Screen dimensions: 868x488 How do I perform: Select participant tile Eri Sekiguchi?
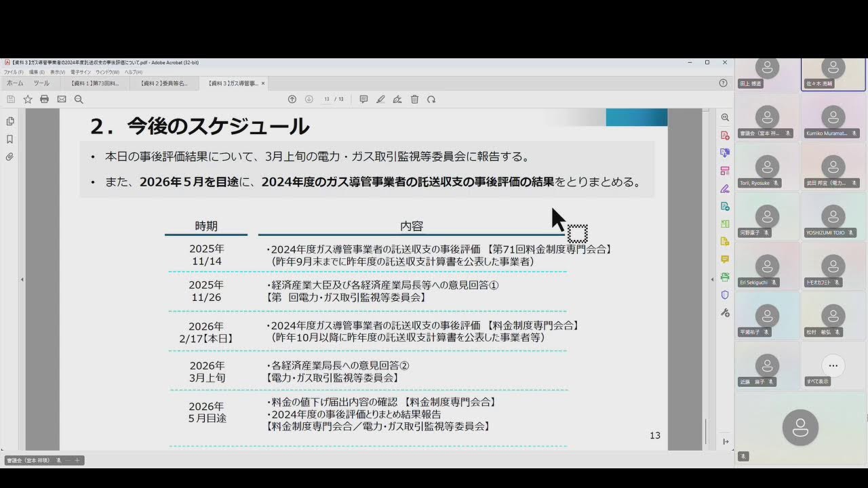tap(768, 266)
